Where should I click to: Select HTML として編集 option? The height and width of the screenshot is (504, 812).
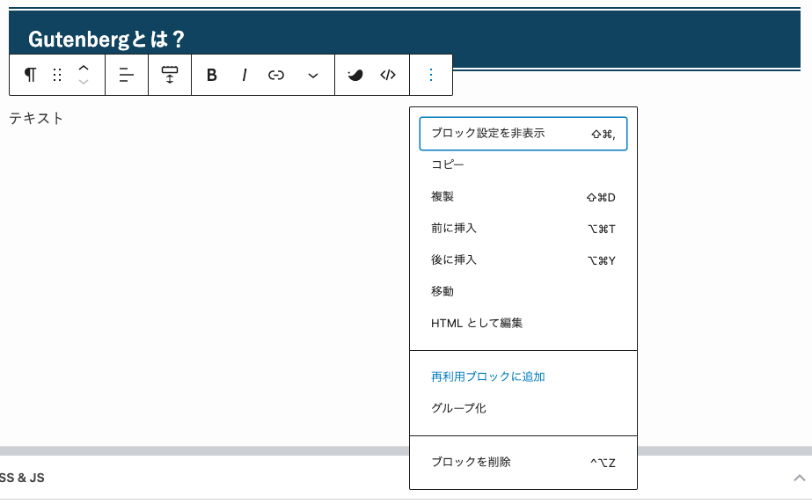click(523, 323)
